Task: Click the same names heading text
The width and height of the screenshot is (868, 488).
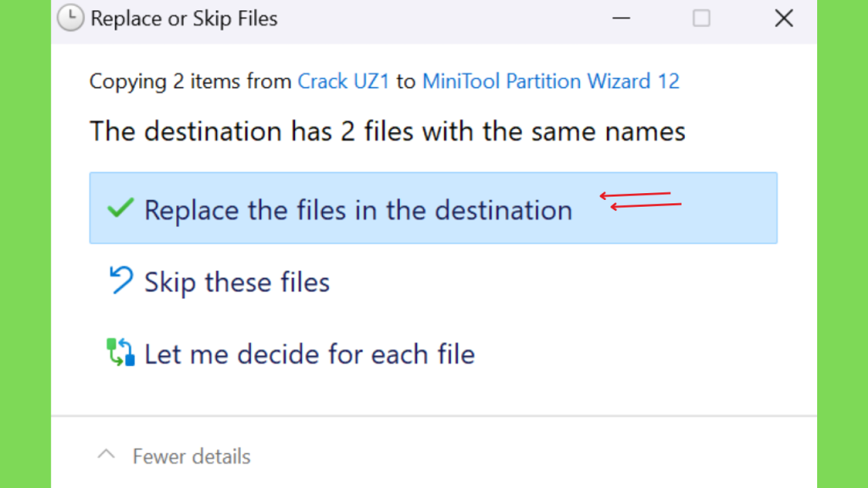Action: pos(387,131)
